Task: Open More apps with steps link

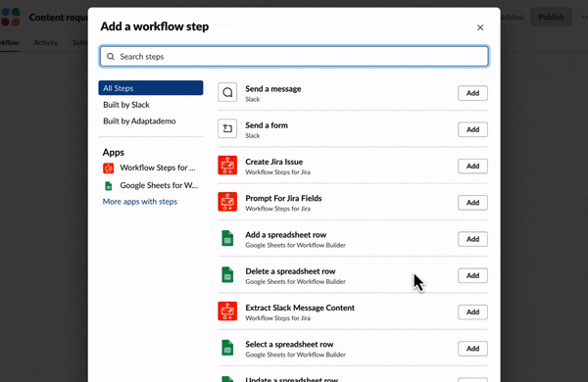Action: (140, 202)
